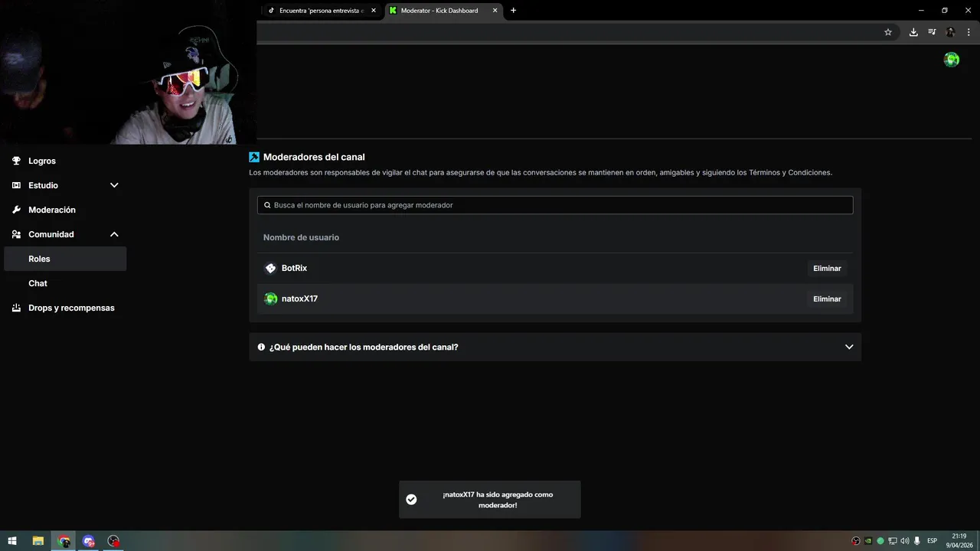This screenshot has width=980, height=551.
Task: Open the Logros menu item
Action: coord(42,161)
